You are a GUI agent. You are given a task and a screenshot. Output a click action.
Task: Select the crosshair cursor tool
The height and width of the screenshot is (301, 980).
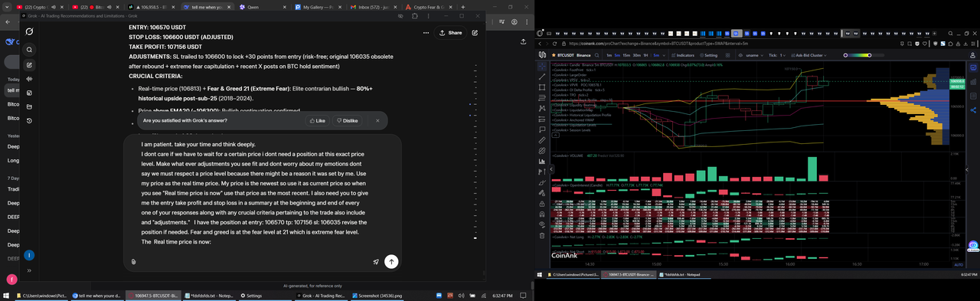[542, 67]
